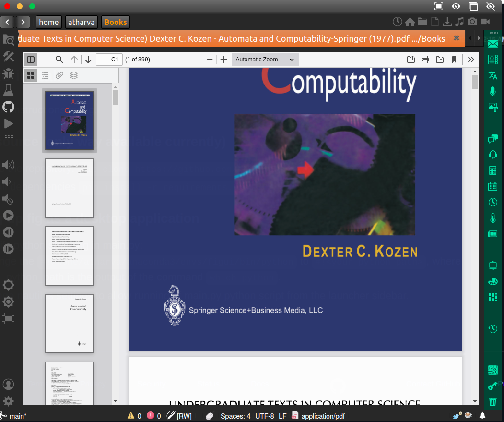Open the color palette icon in right sidebar
This screenshot has width=504, height=422.
[x=493, y=282]
